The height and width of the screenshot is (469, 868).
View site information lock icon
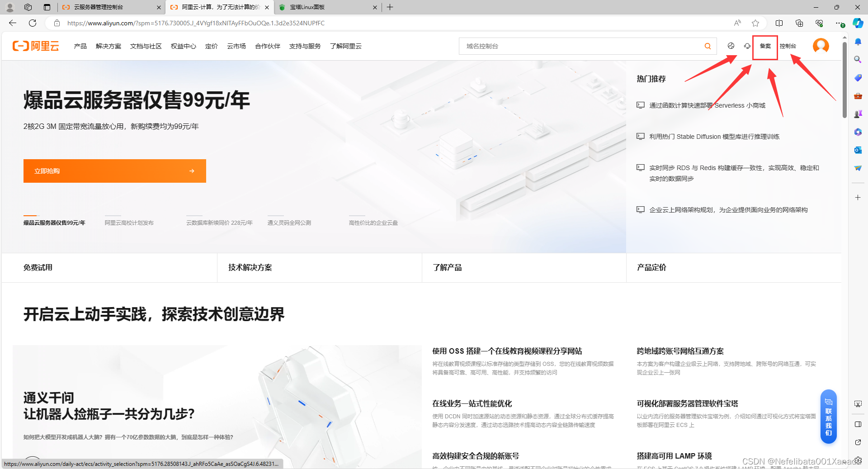pyautogui.click(x=57, y=23)
